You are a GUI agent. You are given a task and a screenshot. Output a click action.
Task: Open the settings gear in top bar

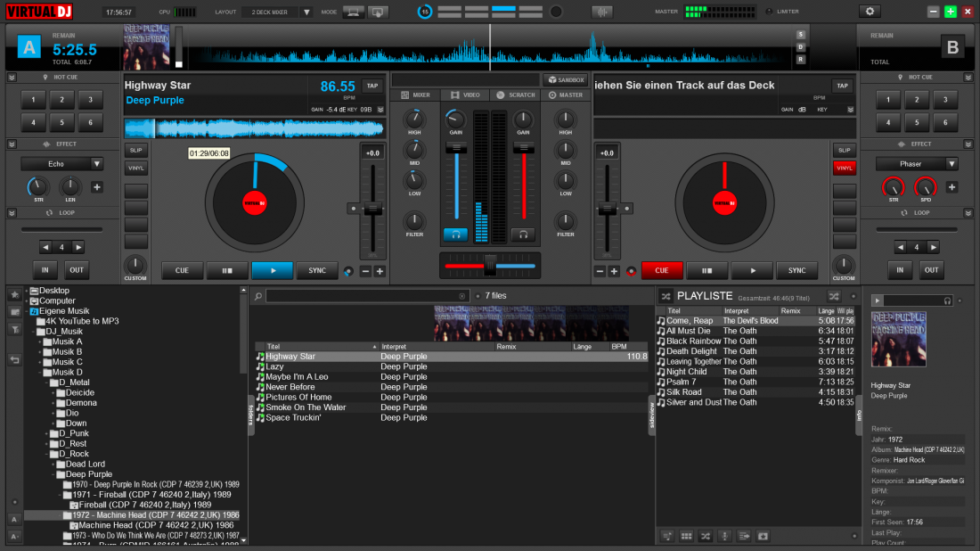click(870, 12)
